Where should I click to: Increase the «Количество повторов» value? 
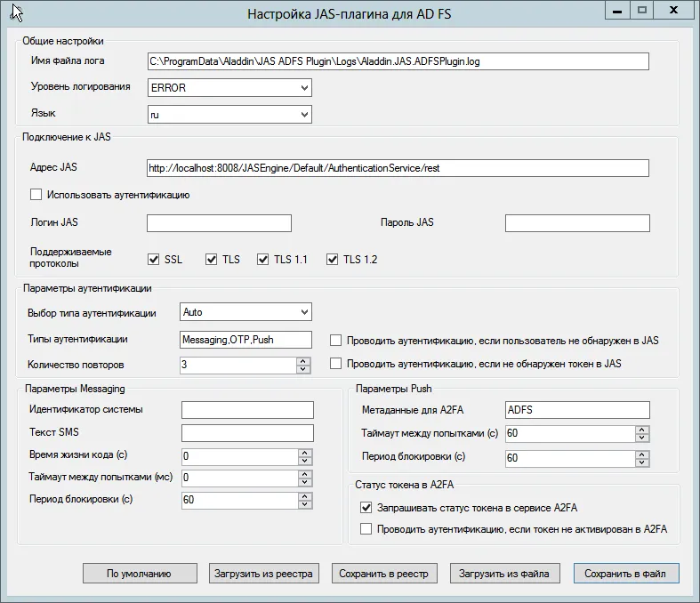click(x=303, y=361)
